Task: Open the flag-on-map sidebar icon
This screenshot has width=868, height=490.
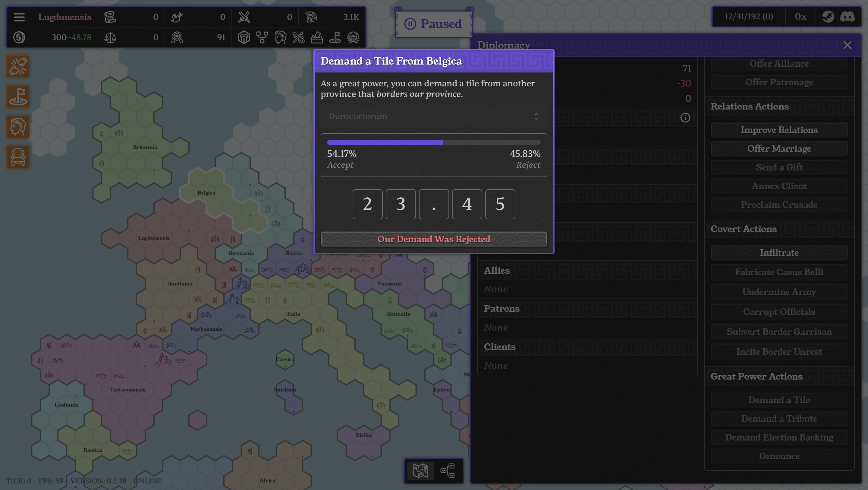Action: pyautogui.click(x=18, y=97)
